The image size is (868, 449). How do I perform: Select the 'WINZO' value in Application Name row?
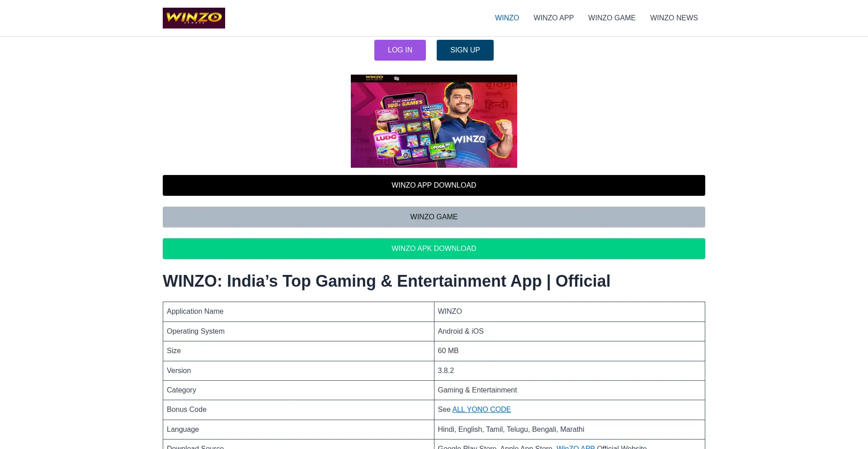point(569,312)
